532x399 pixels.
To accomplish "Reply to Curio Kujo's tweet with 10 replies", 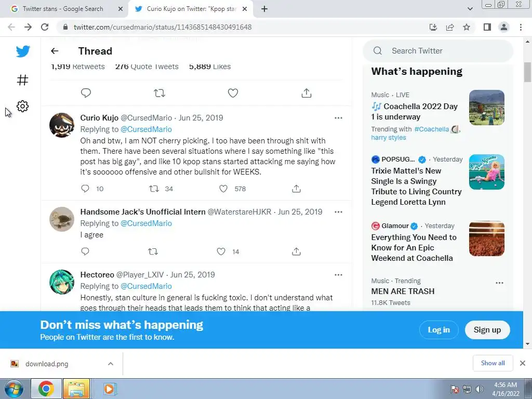I will pyautogui.click(x=85, y=189).
